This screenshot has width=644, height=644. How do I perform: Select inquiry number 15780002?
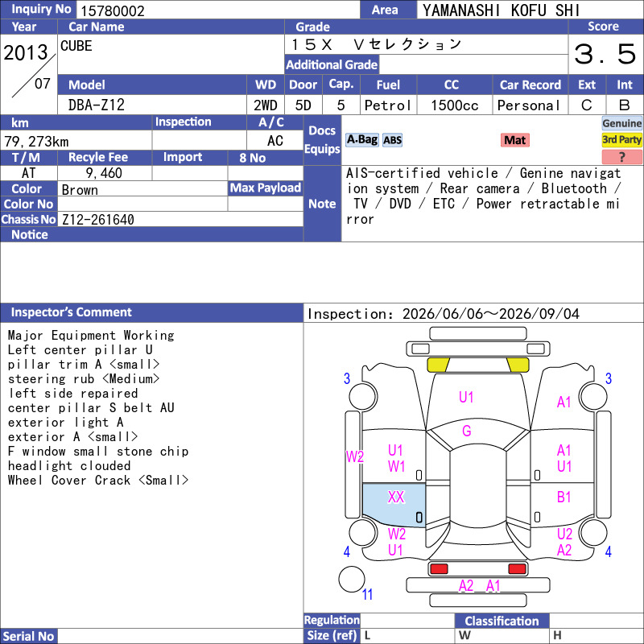coord(113,11)
